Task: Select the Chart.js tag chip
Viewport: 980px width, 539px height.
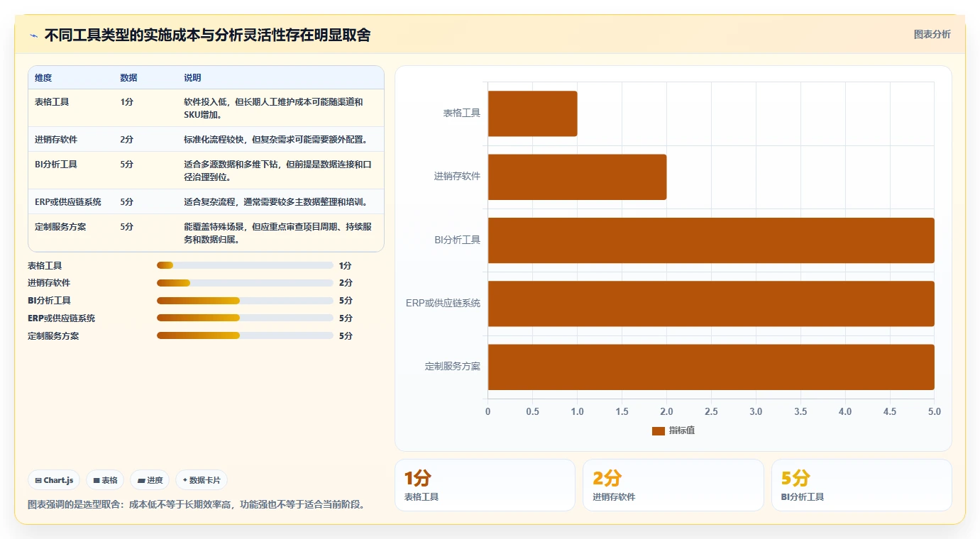Action: (55, 480)
